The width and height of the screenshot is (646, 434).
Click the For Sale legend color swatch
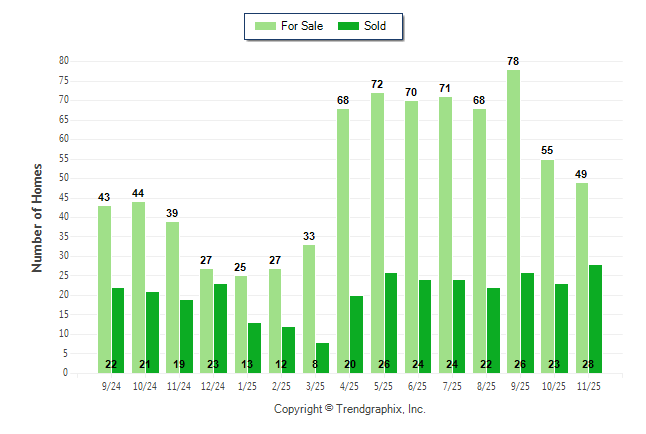pos(264,26)
